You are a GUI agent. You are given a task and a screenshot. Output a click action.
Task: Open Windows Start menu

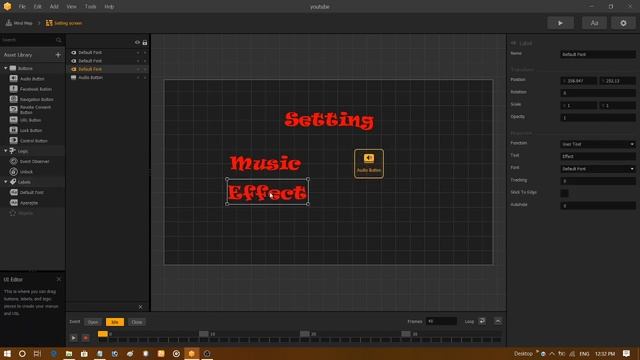[7, 353]
